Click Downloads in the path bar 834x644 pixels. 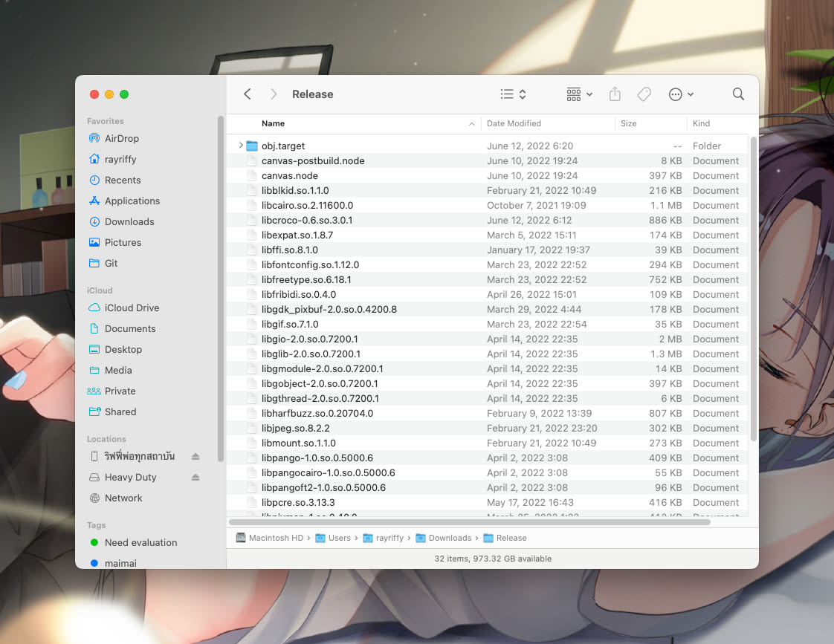pos(444,538)
